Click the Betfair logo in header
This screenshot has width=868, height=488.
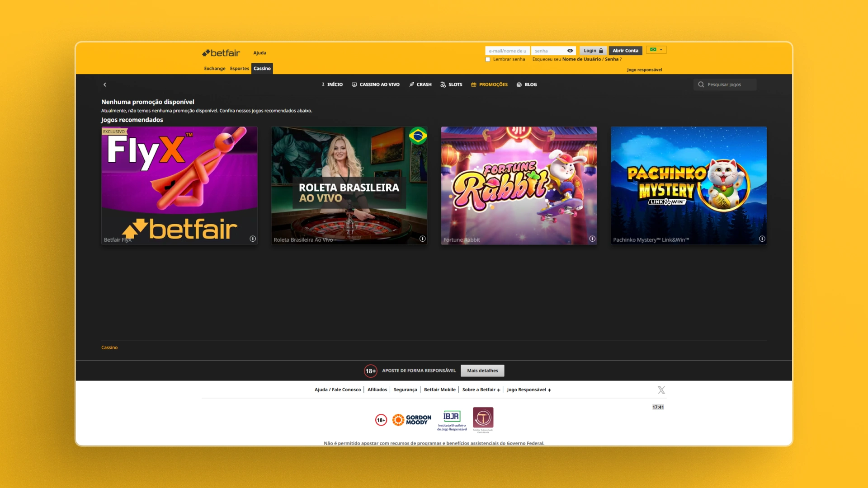pos(221,53)
